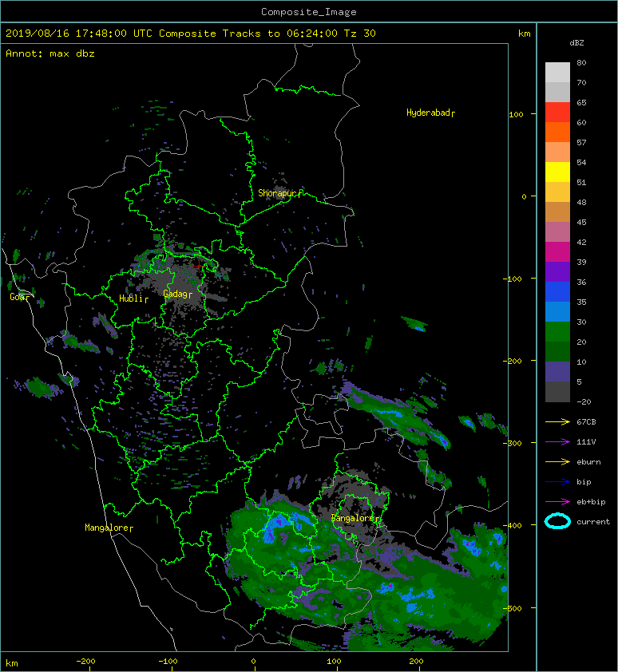Select the Gadag city label
Viewport: 618px width, 672px height.
click(x=177, y=294)
